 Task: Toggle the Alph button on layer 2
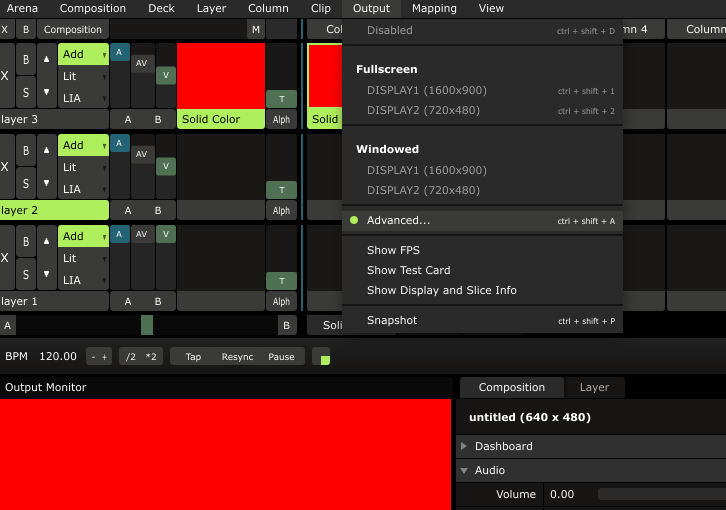pyautogui.click(x=281, y=211)
